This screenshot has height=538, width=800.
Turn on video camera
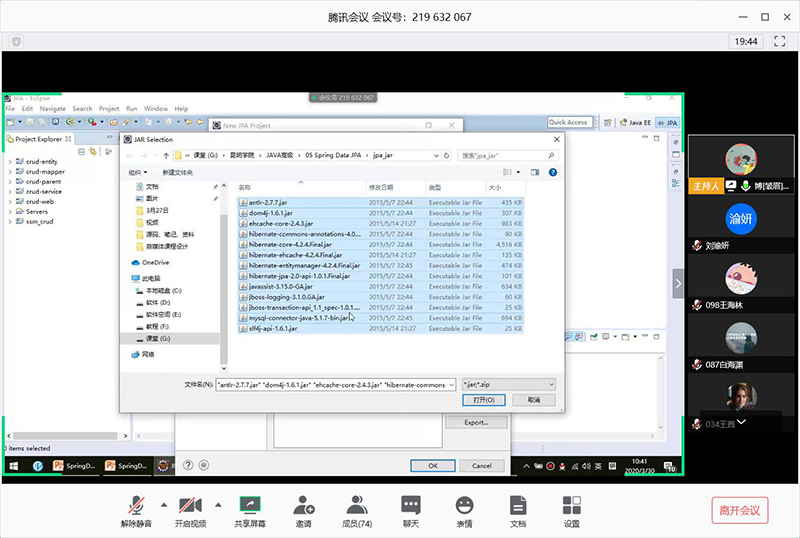click(x=190, y=510)
